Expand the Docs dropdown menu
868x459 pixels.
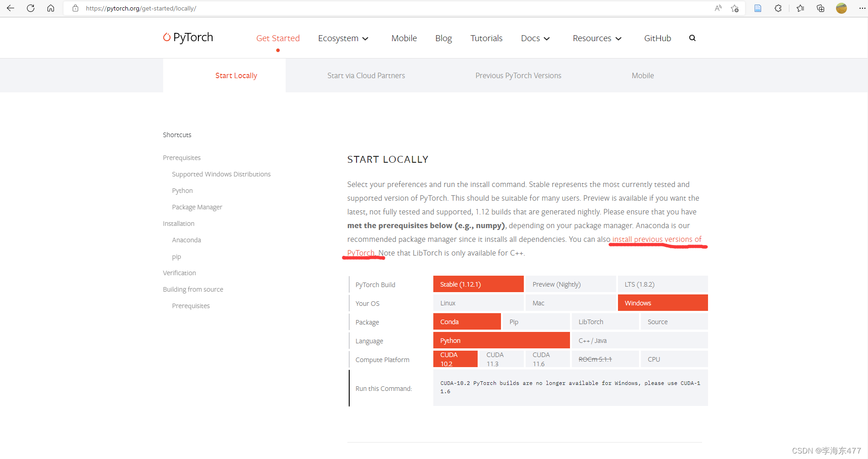click(535, 38)
